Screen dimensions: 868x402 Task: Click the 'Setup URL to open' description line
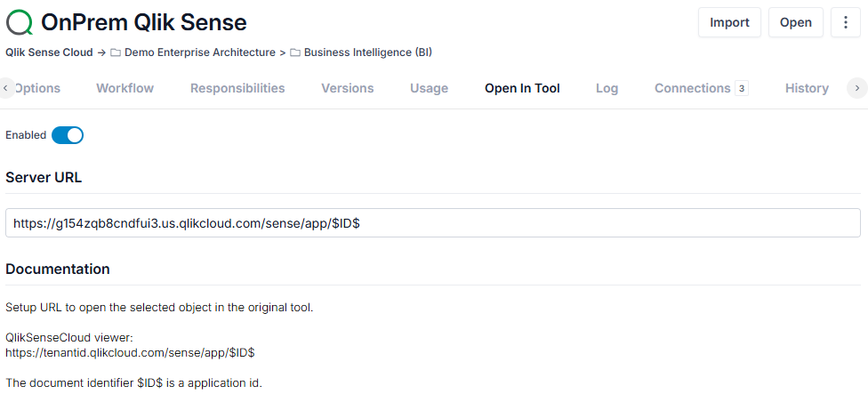click(159, 308)
